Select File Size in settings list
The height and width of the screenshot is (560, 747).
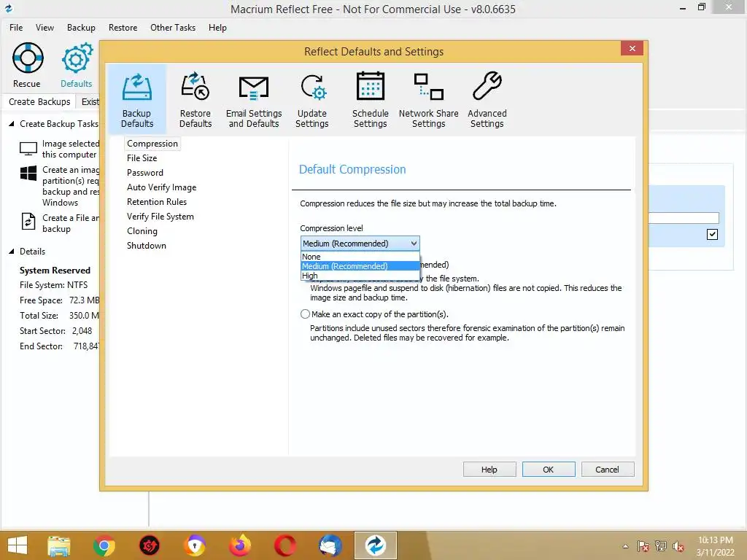(x=142, y=158)
